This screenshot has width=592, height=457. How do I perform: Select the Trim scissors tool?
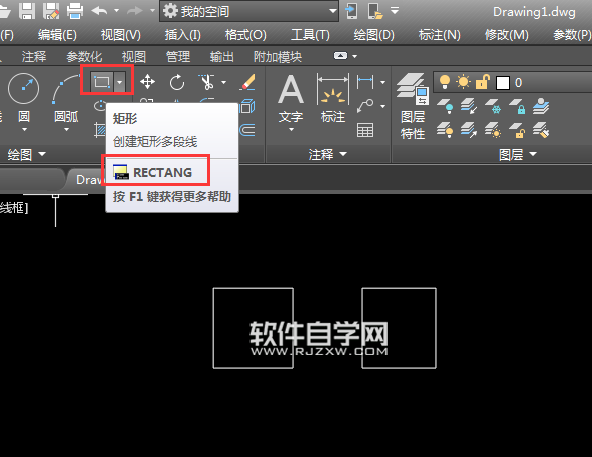[x=207, y=82]
